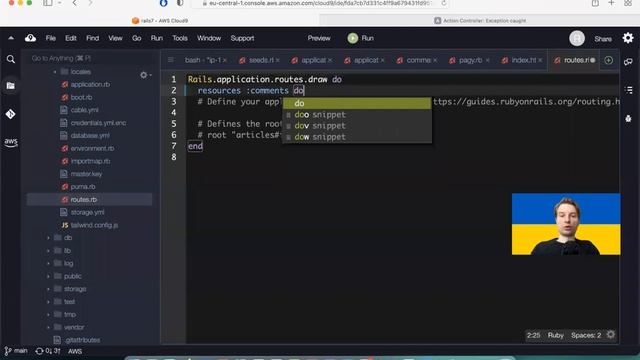Click the user avatar icon
640x360 pixels.
(577, 38)
